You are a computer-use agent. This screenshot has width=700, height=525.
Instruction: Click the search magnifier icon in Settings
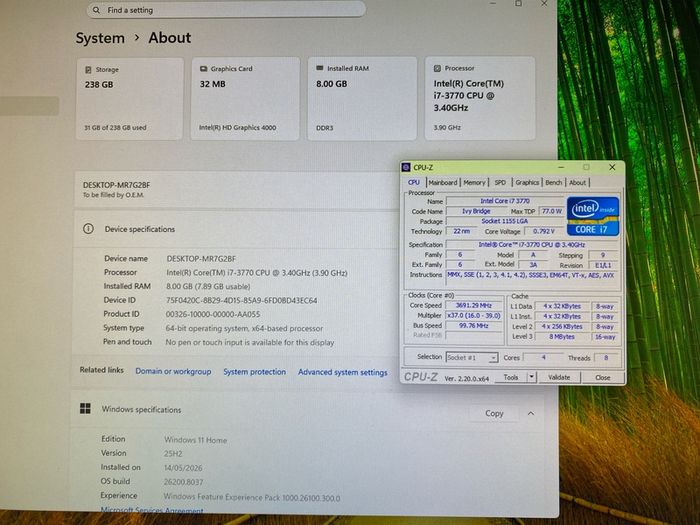pyautogui.click(x=96, y=10)
